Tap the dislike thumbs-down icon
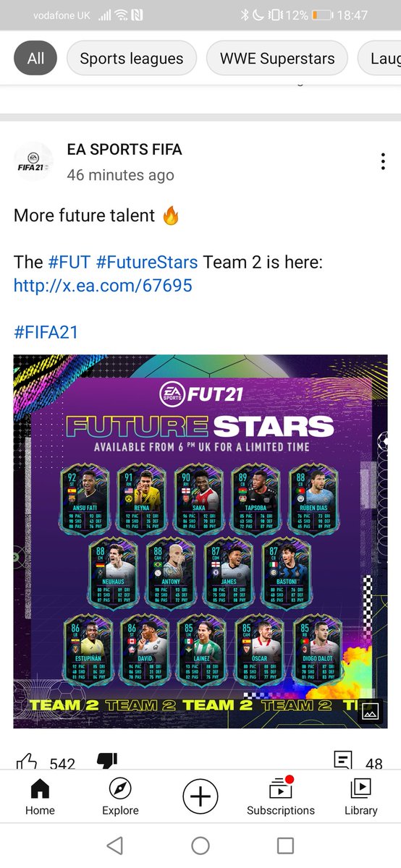 [x=106, y=761]
